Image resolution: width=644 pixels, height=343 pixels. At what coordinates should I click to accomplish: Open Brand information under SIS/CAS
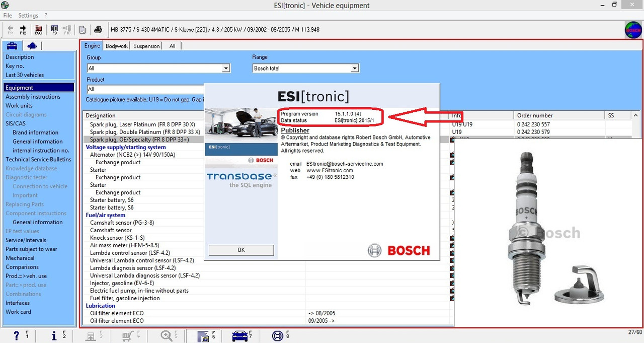[x=36, y=132]
